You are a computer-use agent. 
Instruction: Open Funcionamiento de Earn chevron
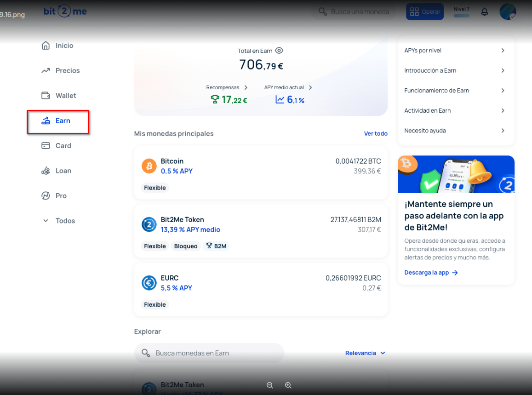503,91
